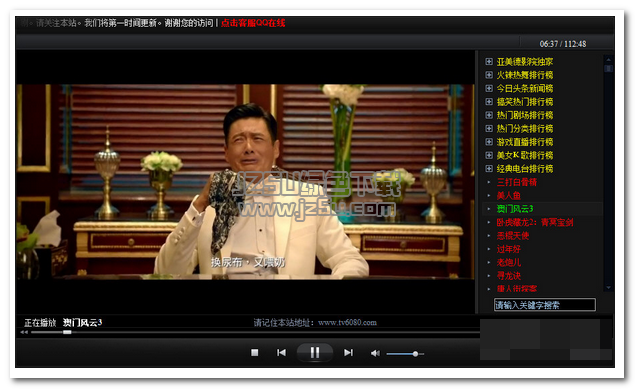Expand the 火辣热舞排行榜 category

489,75
